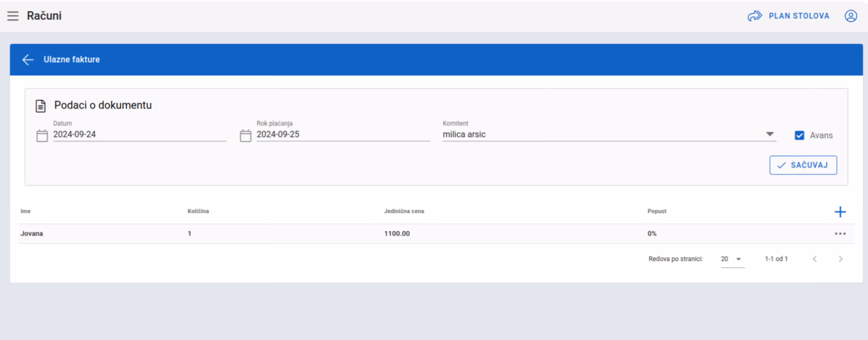Click the Ulazne fakture header title

(72, 60)
